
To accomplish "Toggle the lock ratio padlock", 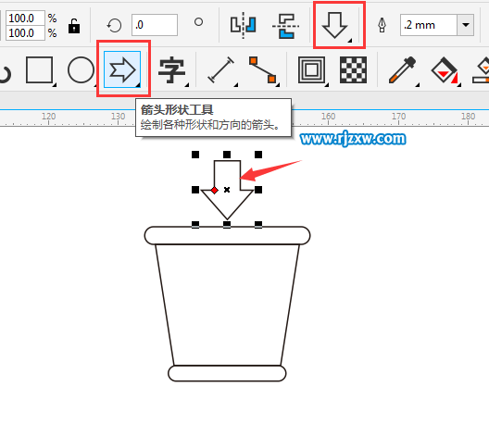I will click(74, 26).
